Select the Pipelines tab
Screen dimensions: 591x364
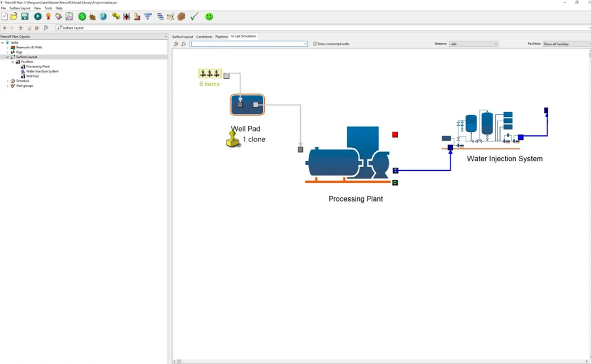point(222,37)
